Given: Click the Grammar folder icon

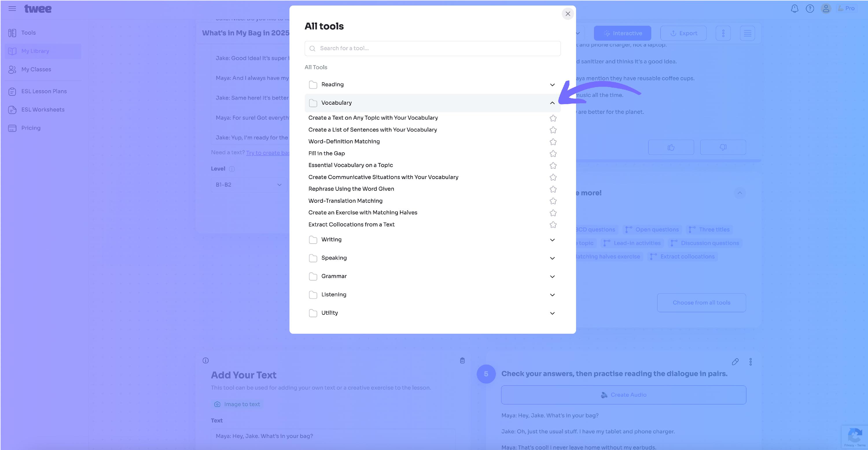Looking at the screenshot, I should pyautogui.click(x=313, y=276).
